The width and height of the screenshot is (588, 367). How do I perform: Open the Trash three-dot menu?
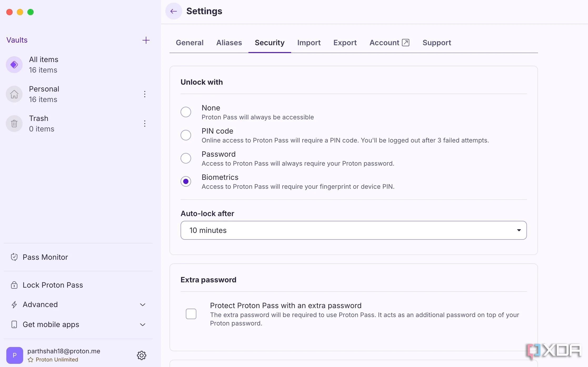tap(144, 124)
